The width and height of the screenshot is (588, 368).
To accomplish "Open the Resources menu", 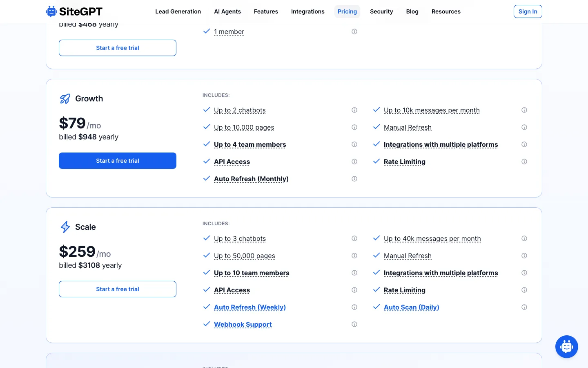I will click(x=446, y=11).
